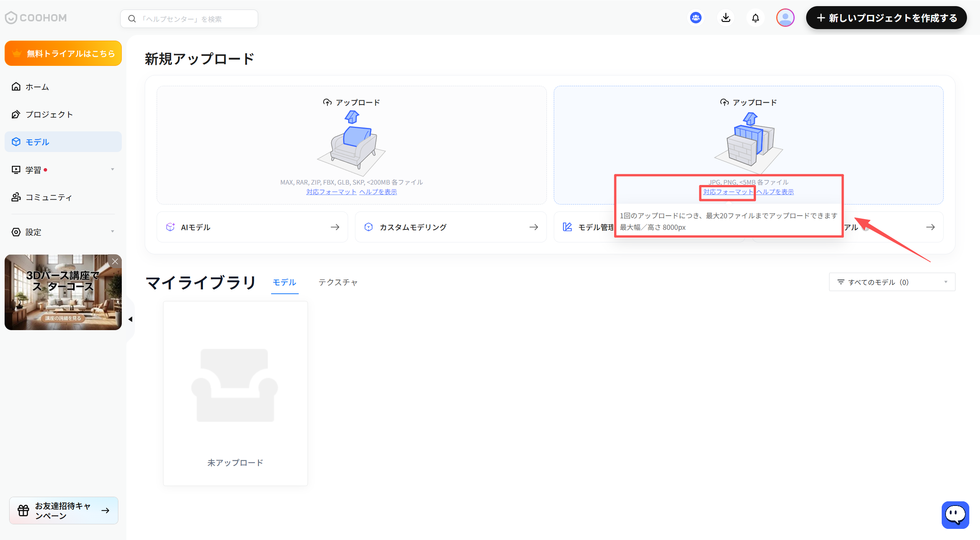Click the 設定 gear icon

point(16,232)
